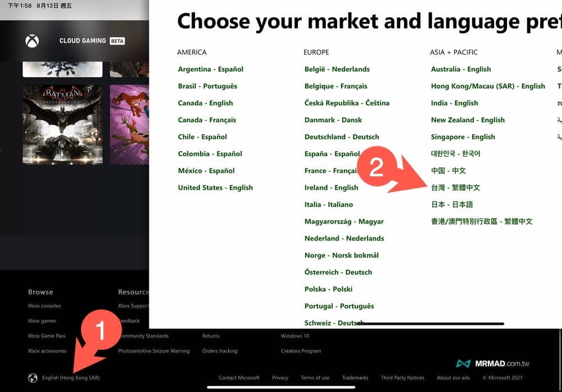Open Contact Microsoft link
The height and width of the screenshot is (392, 562).
239,377
